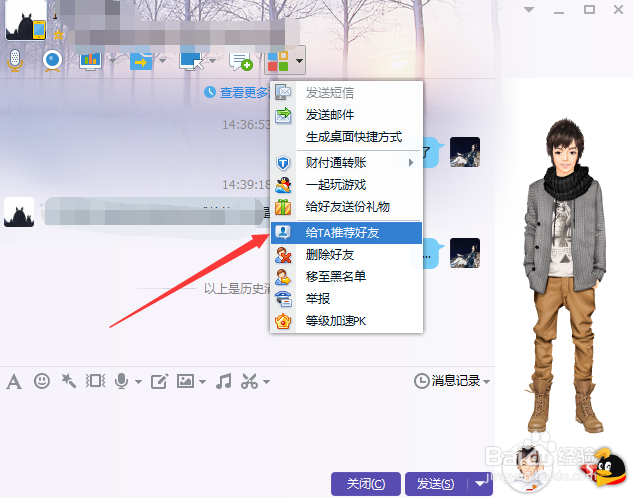This screenshot has width=633, height=498.
Task: Select 删除好友 menu item
Action: [x=346, y=255]
